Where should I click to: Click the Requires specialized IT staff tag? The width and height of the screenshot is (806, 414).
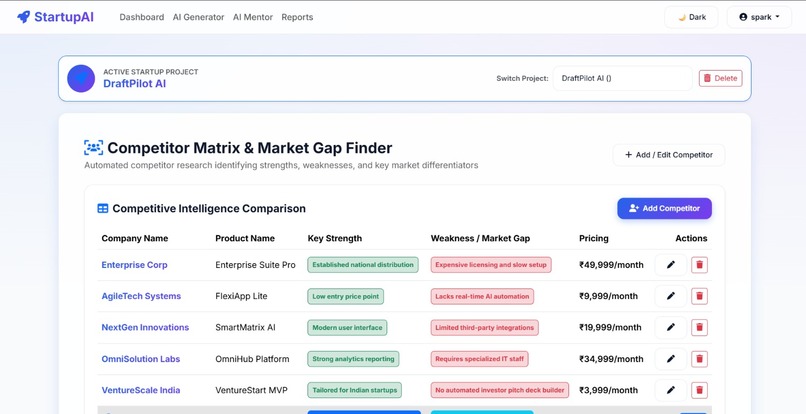click(x=480, y=359)
